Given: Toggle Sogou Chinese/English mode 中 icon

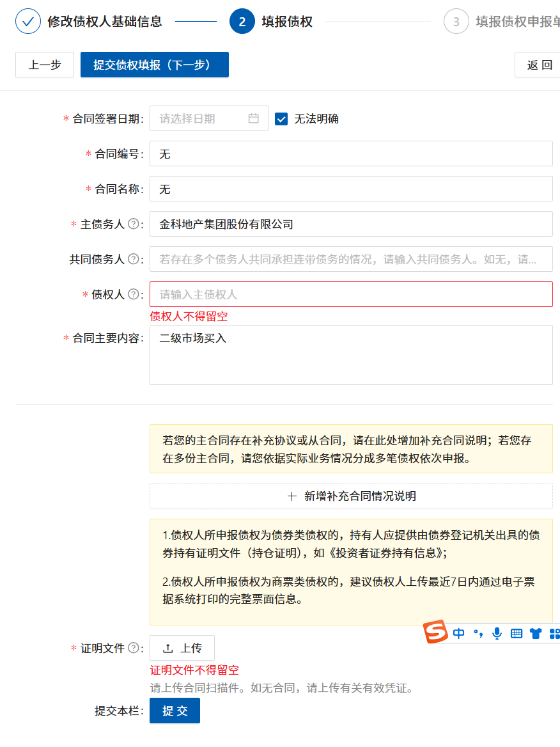Looking at the screenshot, I should tap(458, 633).
